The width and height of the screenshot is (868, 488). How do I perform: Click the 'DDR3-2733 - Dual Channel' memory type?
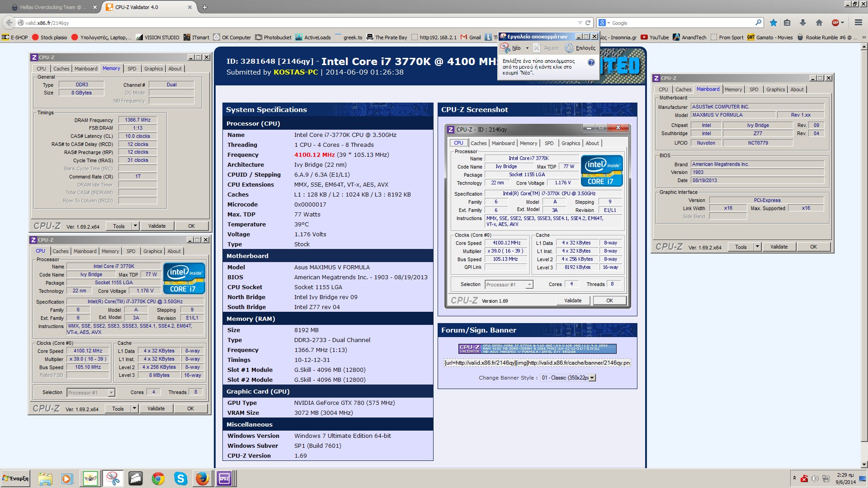332,340
